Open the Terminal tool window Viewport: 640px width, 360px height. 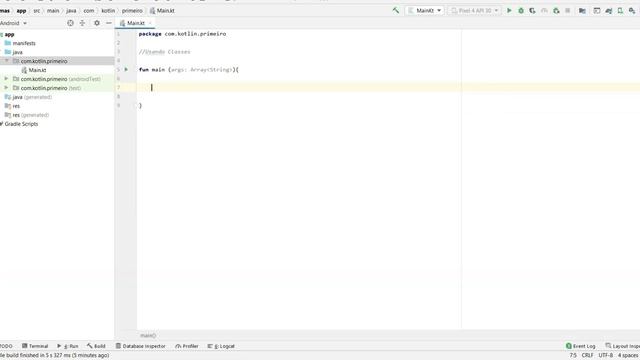coord(35,346)
